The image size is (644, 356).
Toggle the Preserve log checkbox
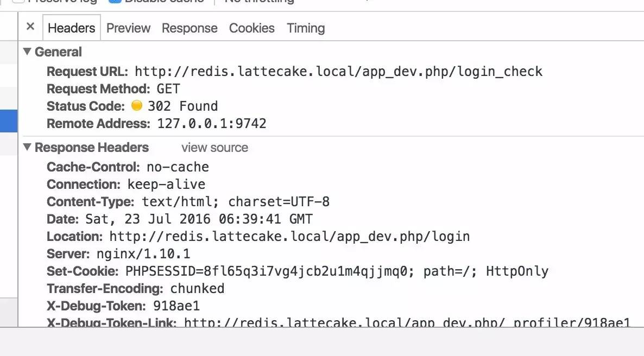tap(18, 1)
